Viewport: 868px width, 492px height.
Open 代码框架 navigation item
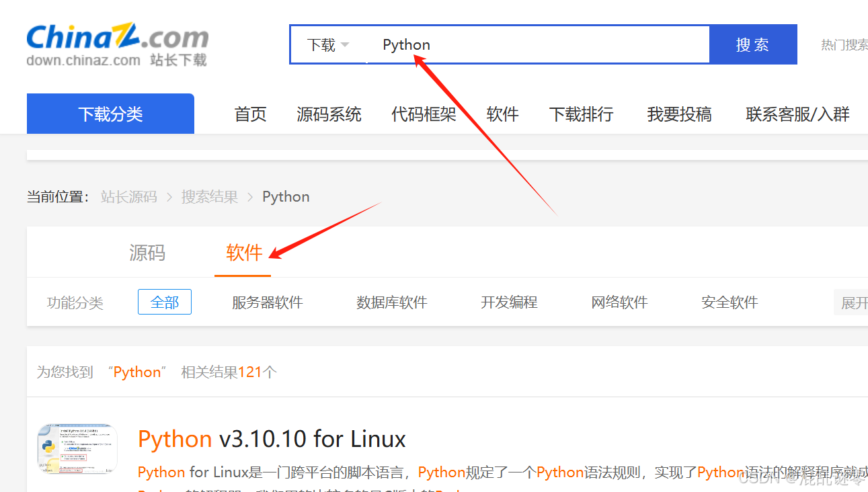[x=424, y=114]
